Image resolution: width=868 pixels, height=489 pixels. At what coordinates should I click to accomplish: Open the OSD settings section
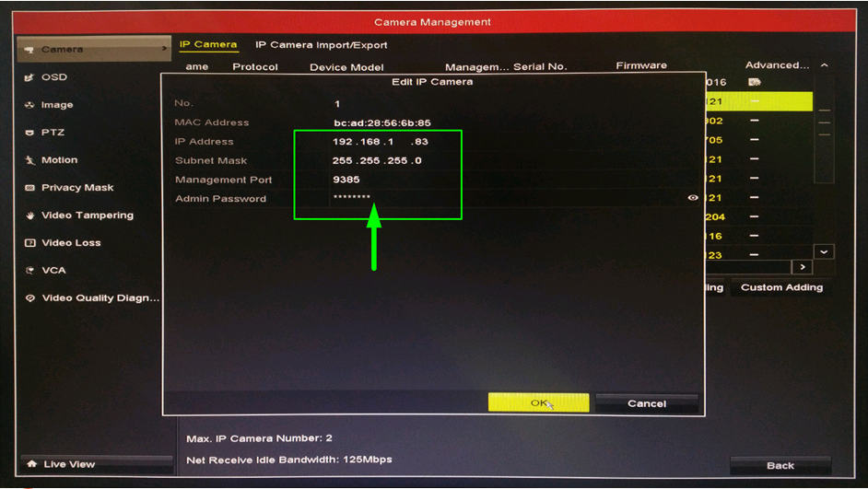[x=54, y=77]
